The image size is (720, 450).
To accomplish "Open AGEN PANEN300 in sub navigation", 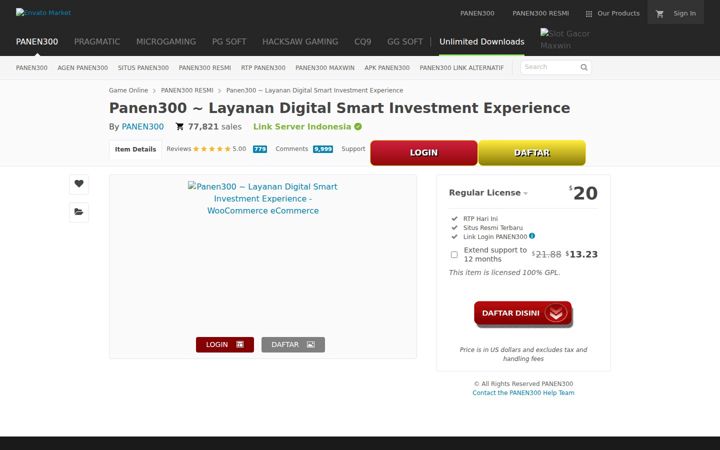I will (x=83, y=68).
